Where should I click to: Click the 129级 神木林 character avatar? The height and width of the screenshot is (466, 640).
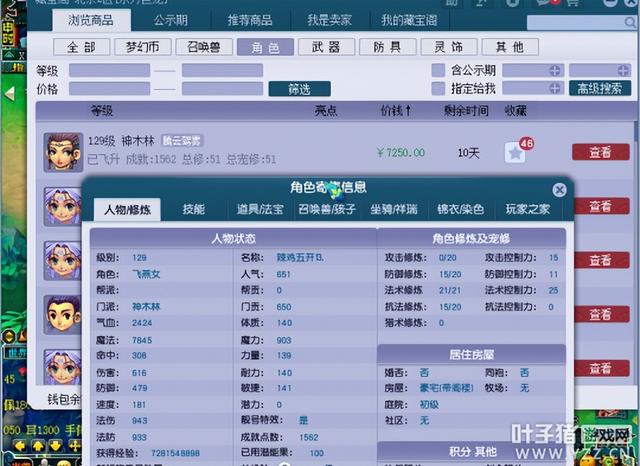[63, 152]
